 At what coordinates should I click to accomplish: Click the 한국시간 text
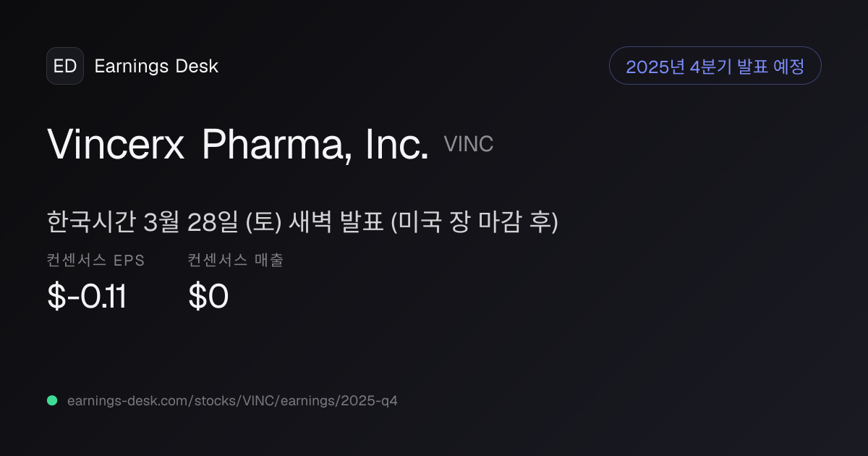[91, 222]
